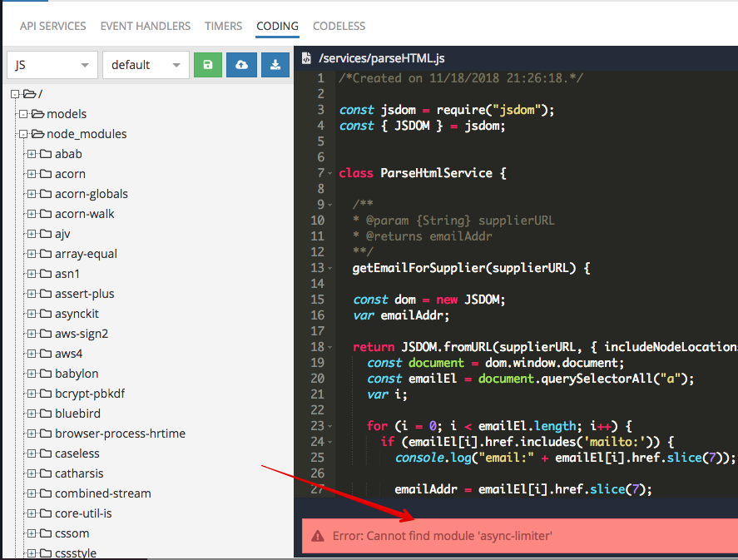Click the cloud upload deploy button
This screenshot has height=560, width=738.
click(241, 65)
